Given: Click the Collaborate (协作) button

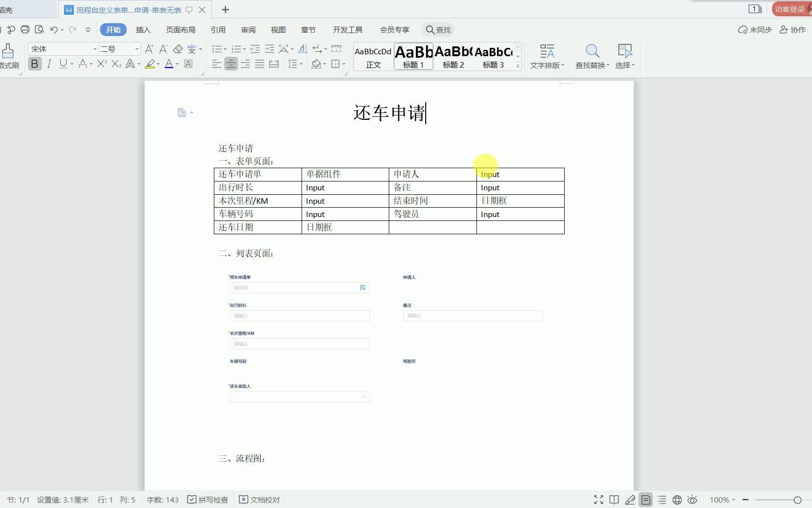Looking at the screenshot, I should pos(792,30).
